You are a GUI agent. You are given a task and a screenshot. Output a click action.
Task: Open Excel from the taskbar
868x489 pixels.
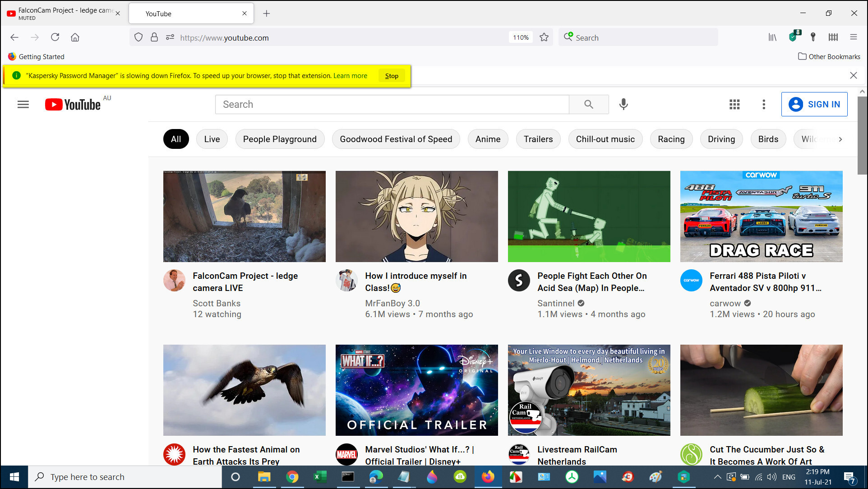(x=320, y=477)
